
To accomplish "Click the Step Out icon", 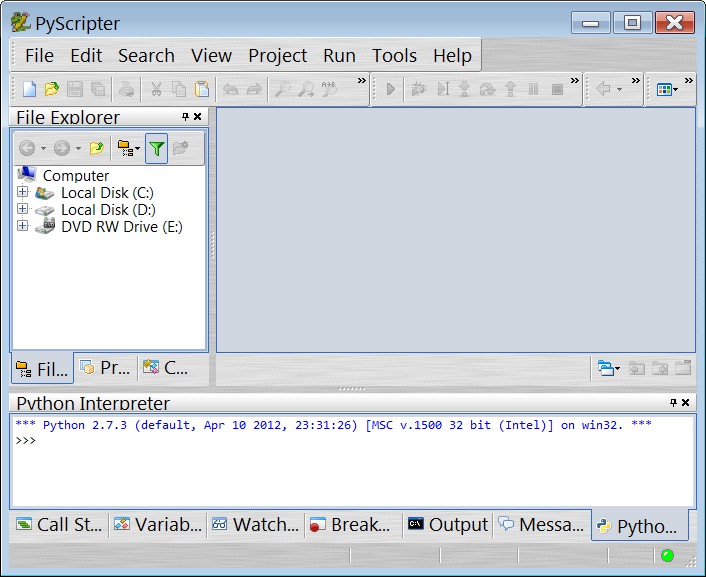I will pyautogui.click(x=510, y=89).
